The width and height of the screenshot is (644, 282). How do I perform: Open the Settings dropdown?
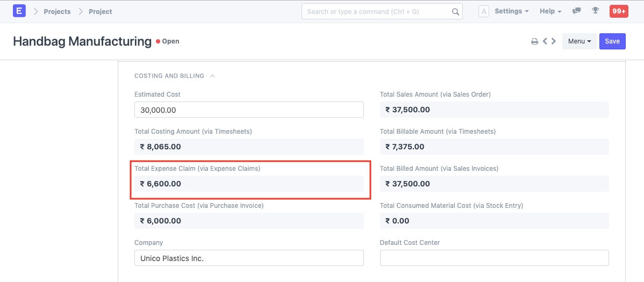click(511, 11)
